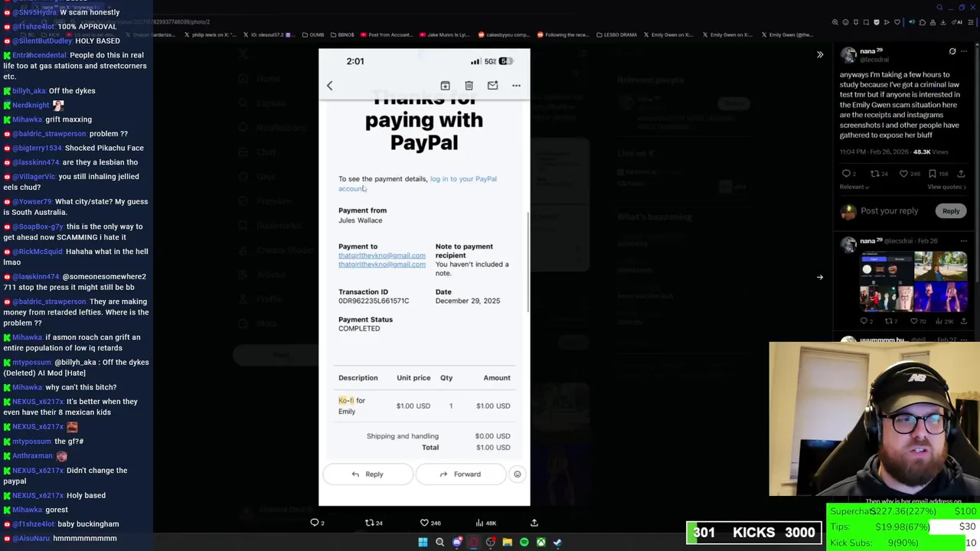The image size is (980, 551).
Task: Click the 'Post your reply' input field
Action: [889, 211]
